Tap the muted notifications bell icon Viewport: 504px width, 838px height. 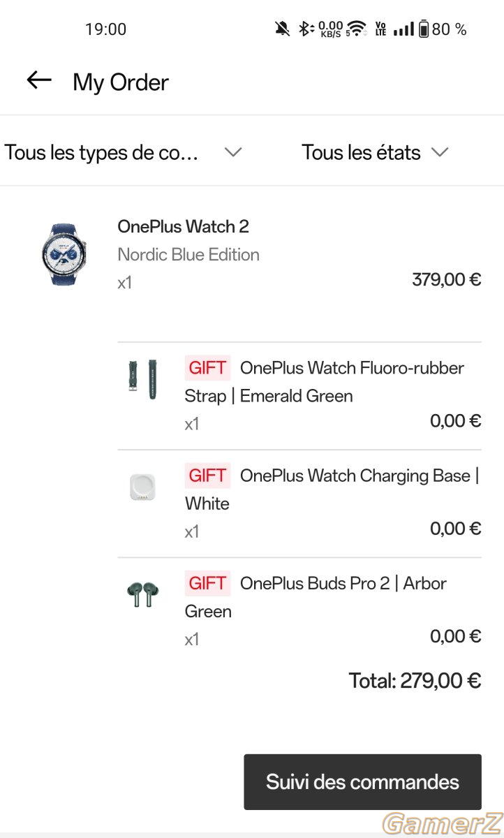point(283,29)
